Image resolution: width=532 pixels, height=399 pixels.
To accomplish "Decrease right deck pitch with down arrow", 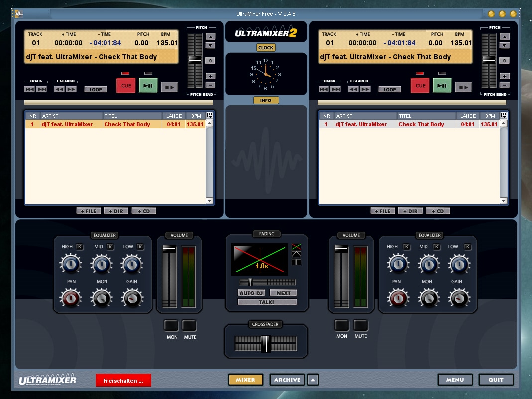I will coord(505,45).
